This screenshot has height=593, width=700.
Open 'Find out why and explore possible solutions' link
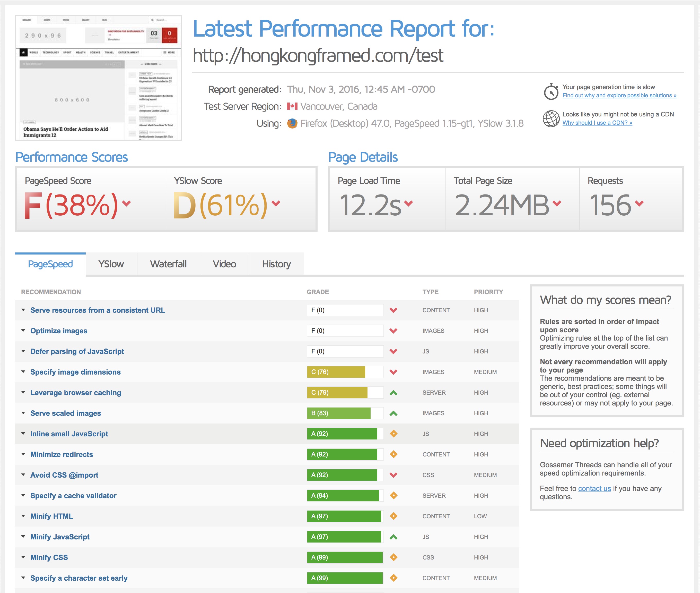coord(619,96)
